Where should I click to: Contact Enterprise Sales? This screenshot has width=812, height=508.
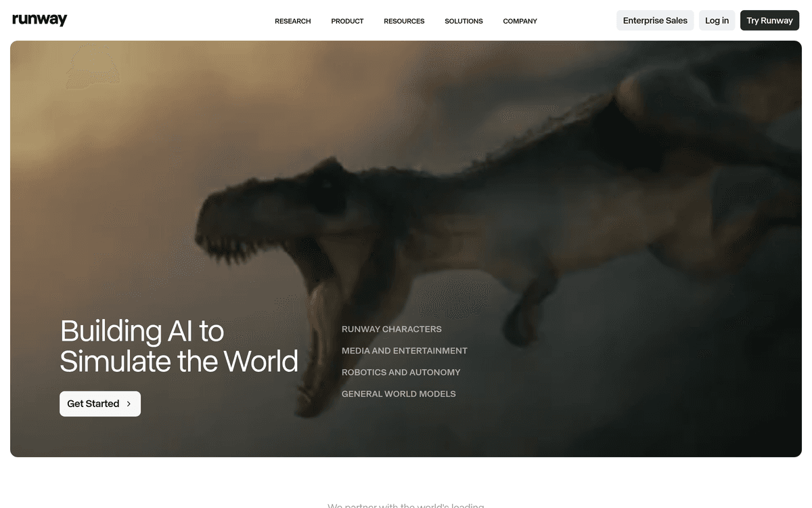pos(654,20)
